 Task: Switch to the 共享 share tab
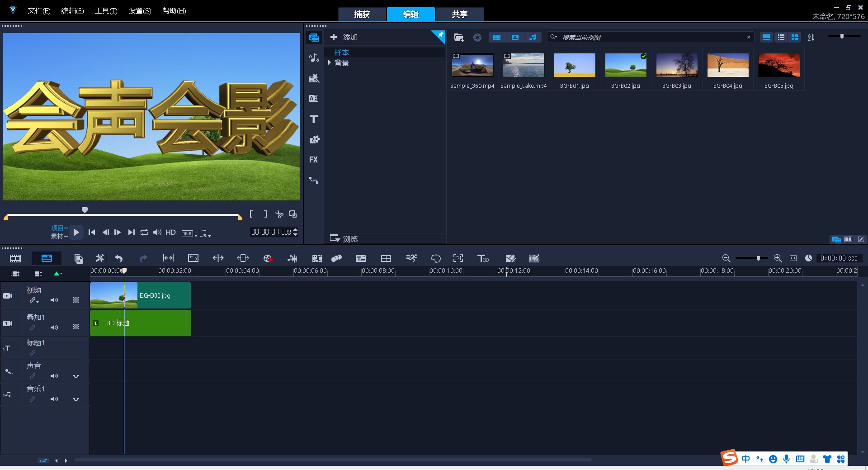[x=460, y=14]
